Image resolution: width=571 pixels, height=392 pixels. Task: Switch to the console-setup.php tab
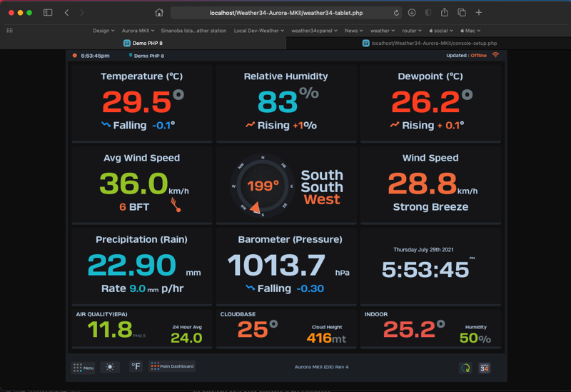[429, 43]
